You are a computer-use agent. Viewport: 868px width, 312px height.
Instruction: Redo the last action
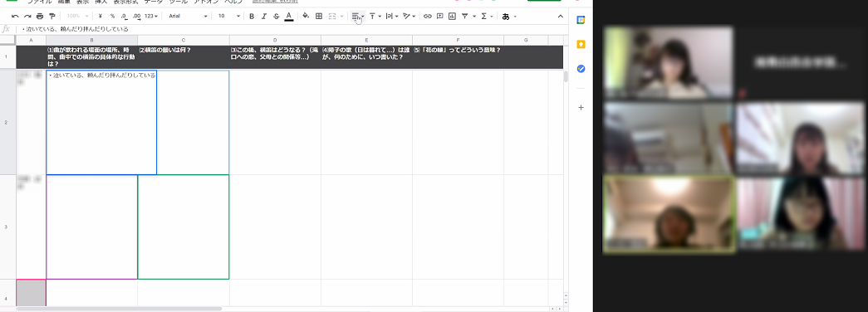point(27,17)
